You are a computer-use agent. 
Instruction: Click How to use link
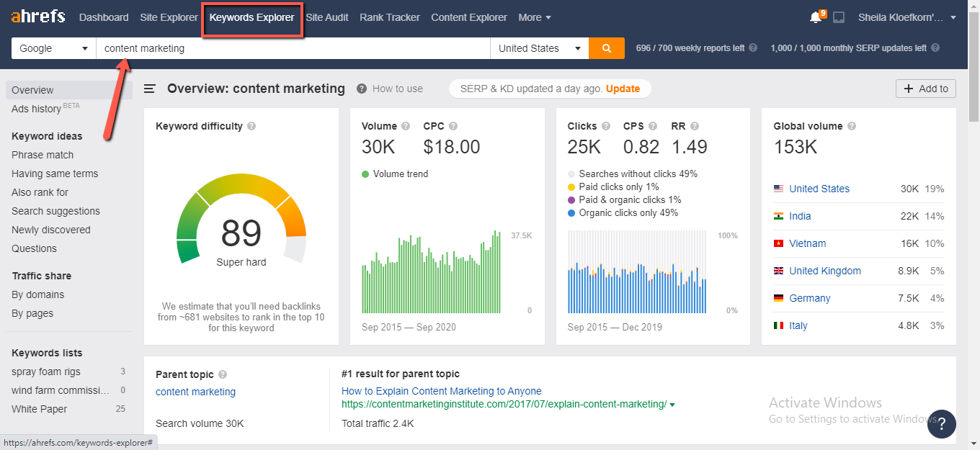point(398,89)
